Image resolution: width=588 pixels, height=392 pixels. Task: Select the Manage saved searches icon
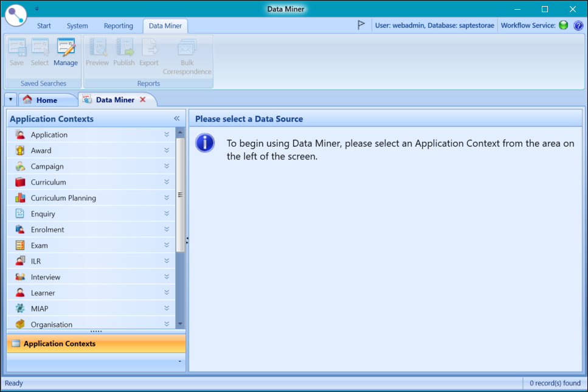(66, 52)
